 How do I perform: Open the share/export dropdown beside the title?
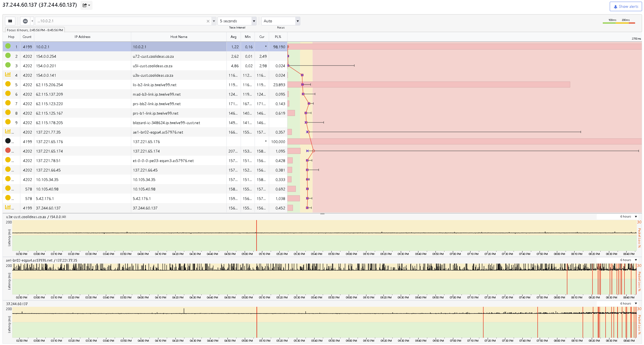pos(86,5)
